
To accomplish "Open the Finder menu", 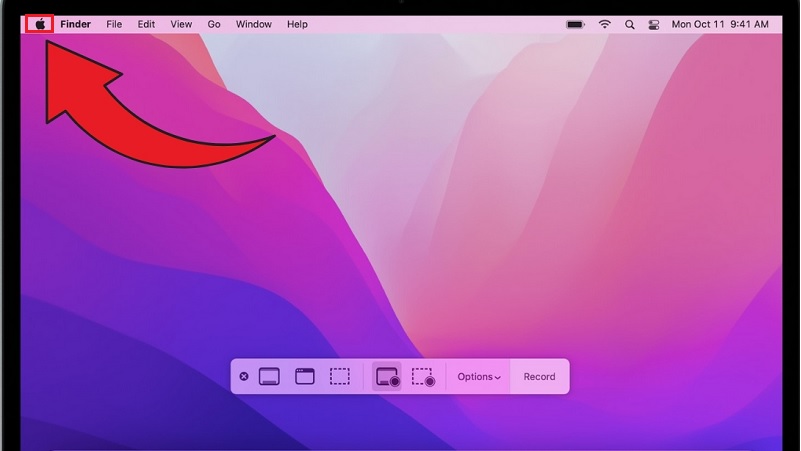I will coord(76,24).
